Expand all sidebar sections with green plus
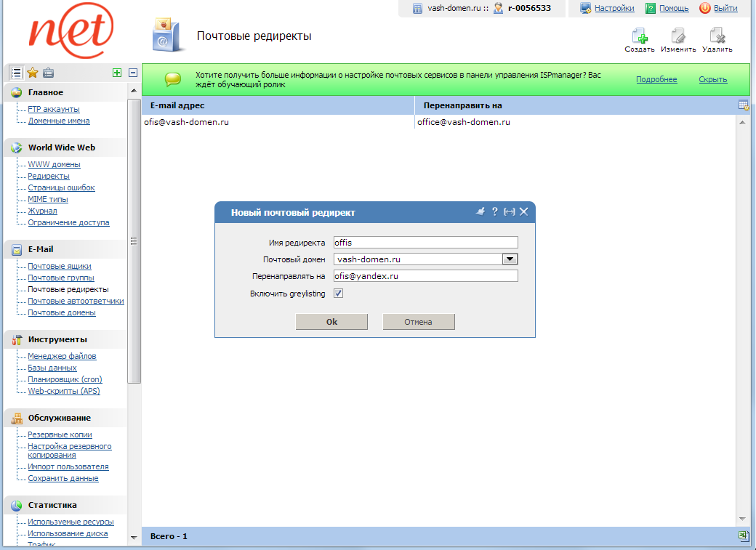Image resolution: width=756 pixels, height=550 pixels. click(x=116, y=72)
